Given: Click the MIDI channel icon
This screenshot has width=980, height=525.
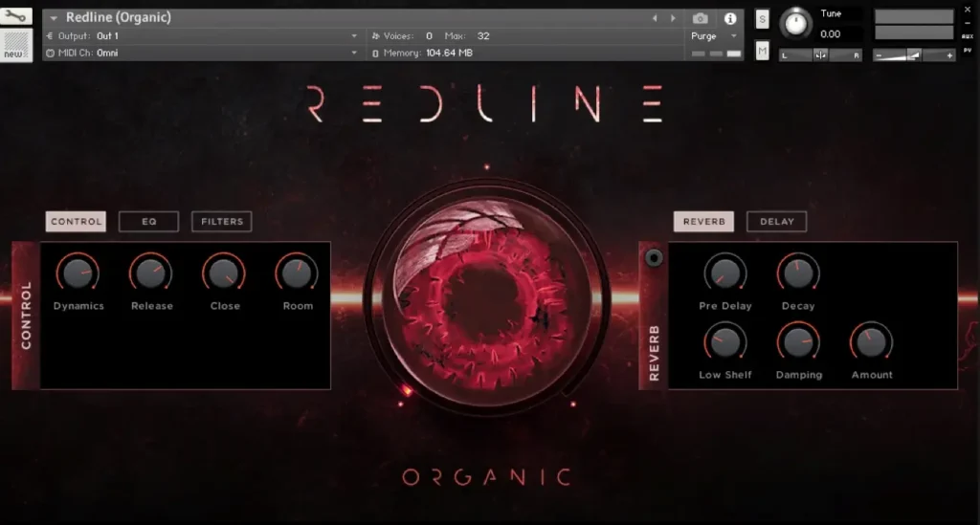Looking at the screenshot, I should (50, 53).
